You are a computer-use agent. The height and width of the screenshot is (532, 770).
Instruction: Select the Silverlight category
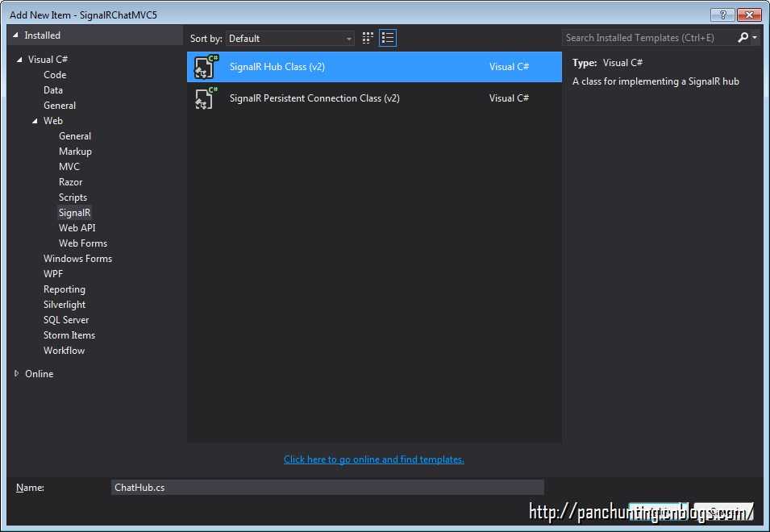tap(65, 304)
